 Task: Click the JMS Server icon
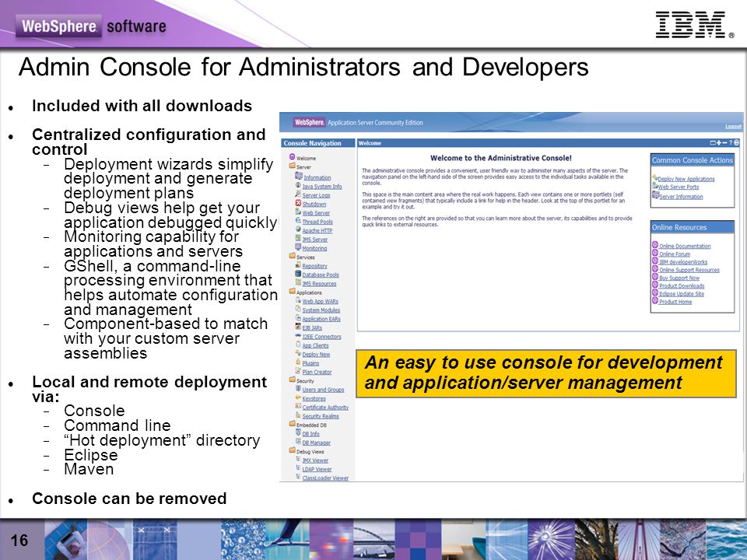point(298,239)
